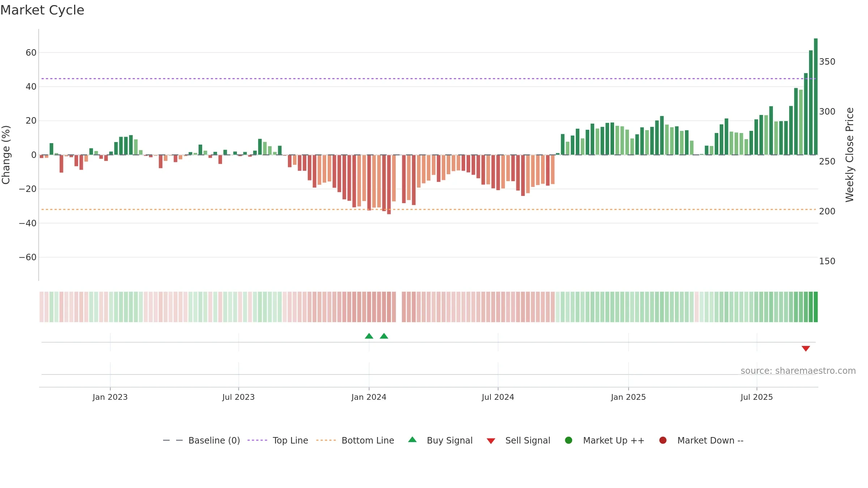The image size is (868, 488).
Task: Click the −60 tick on Change axis
Action: (28, 257)
